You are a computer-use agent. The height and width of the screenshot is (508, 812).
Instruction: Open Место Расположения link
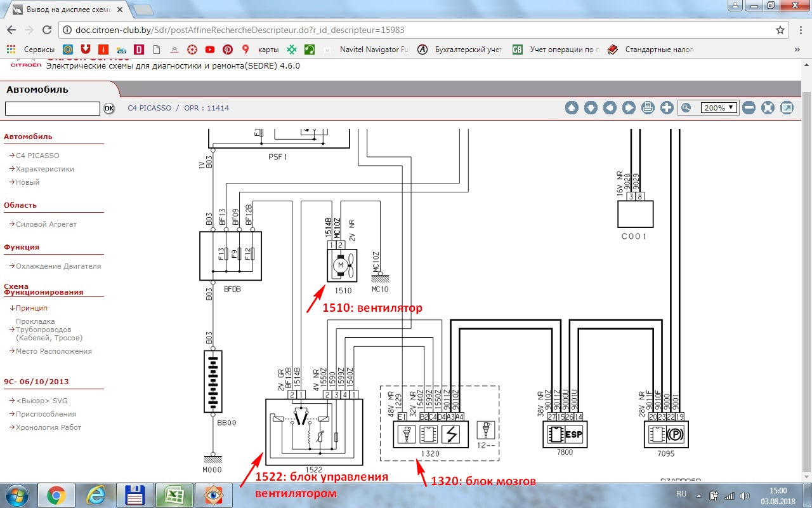click(x=54, y=351)
